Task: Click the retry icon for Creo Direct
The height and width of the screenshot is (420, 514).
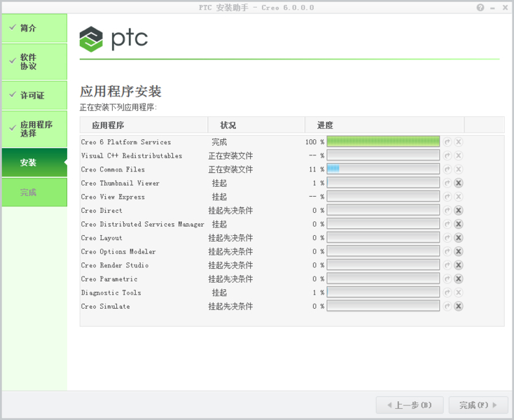Action: (447, 210)
